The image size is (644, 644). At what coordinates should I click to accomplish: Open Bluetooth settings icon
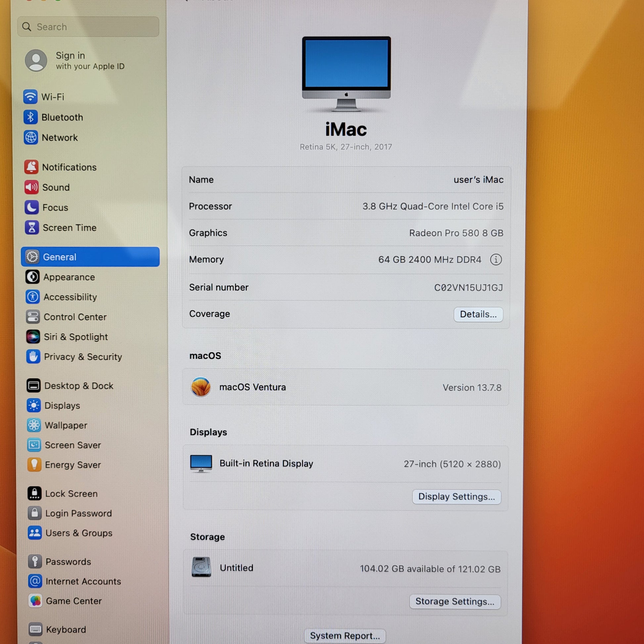coord(30,117)
